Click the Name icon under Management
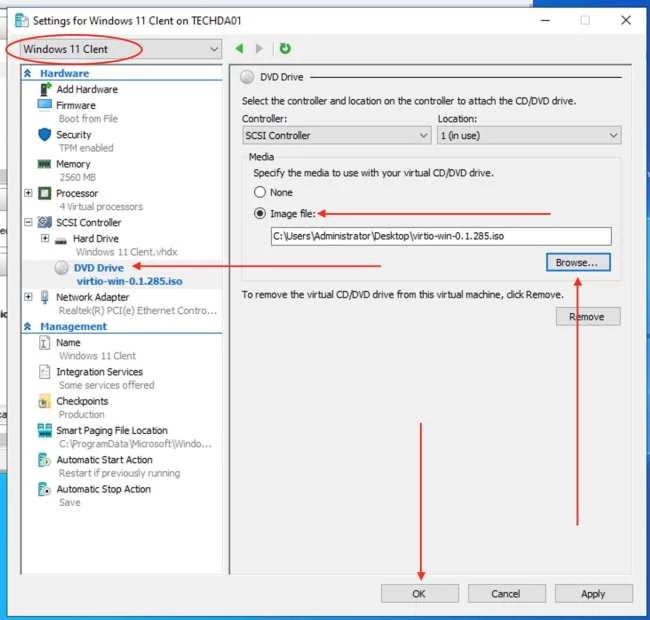Viewport: 650px width, 620px height. tap(44, 343)
